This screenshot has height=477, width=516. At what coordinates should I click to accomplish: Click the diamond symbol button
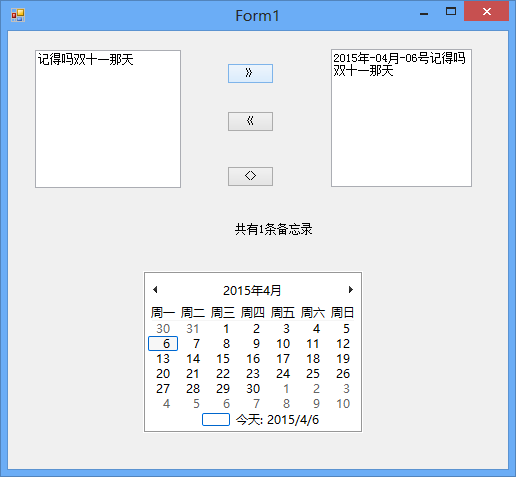[x=250, y=176]
